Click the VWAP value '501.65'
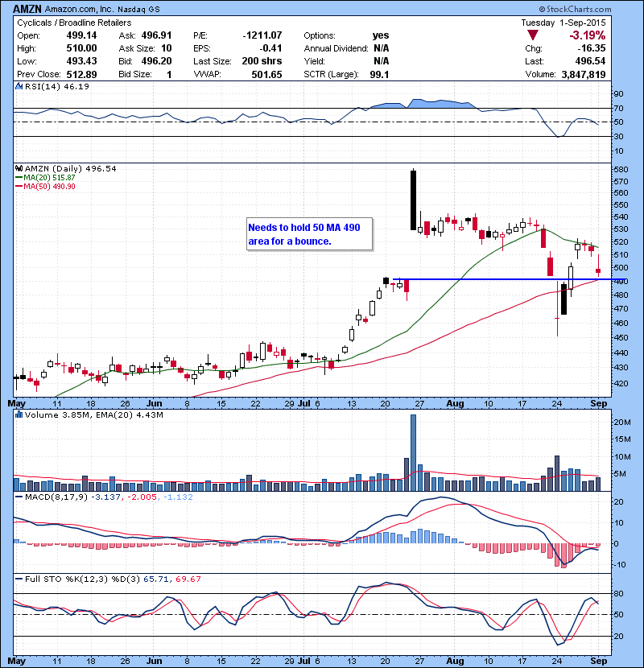 coord(266,74)
